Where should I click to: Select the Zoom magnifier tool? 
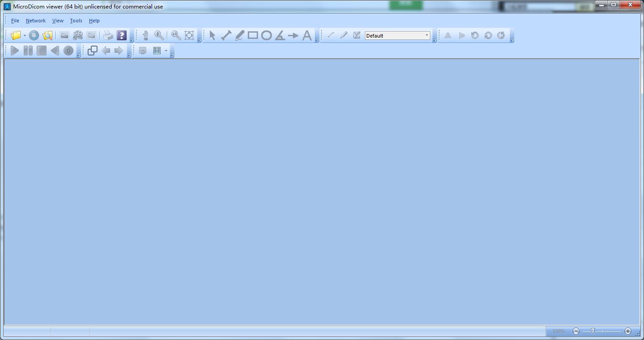tap(159, 35)
